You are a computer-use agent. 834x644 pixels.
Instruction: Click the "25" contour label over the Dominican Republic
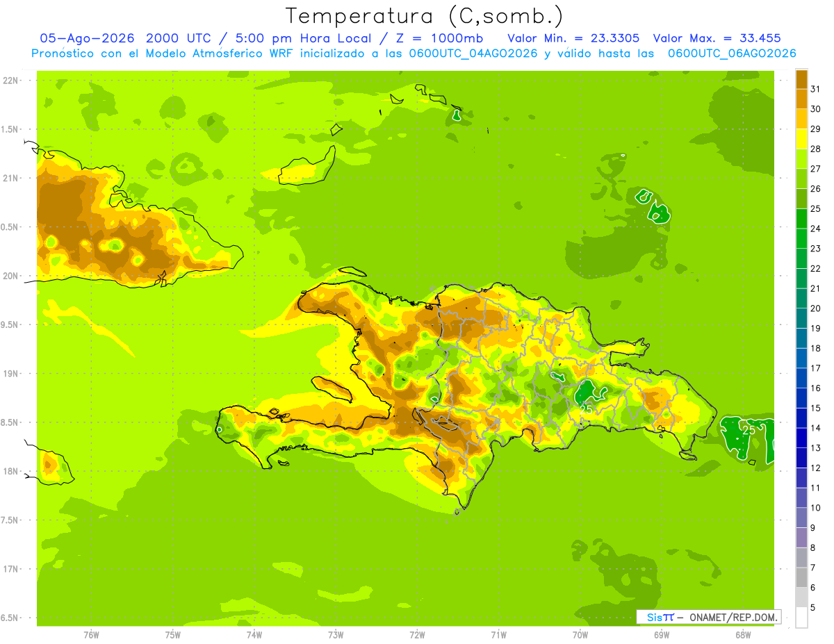pos(587,409)
